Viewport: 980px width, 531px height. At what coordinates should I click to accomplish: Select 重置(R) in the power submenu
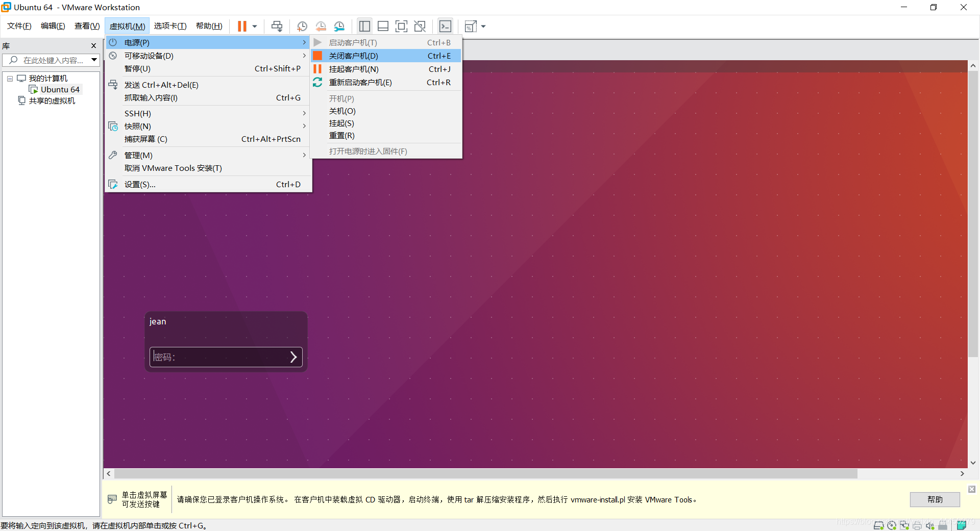click(x=386, y=135)
